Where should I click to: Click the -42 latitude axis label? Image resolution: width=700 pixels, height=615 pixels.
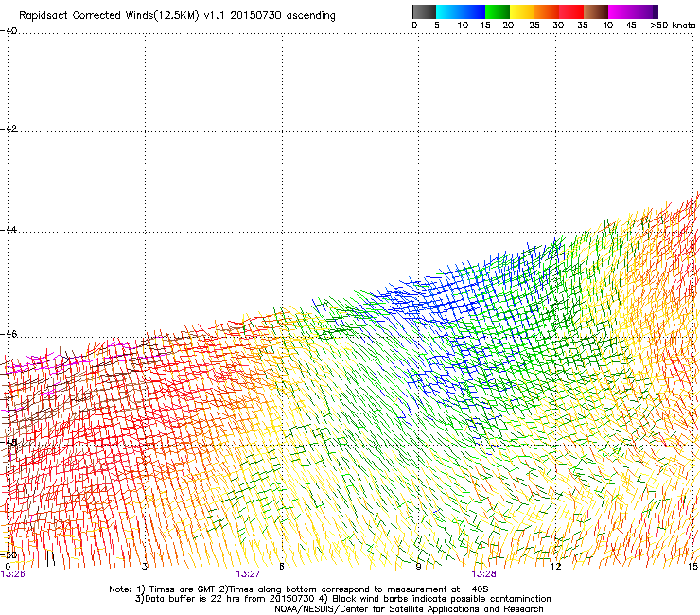tap(9, 129)
